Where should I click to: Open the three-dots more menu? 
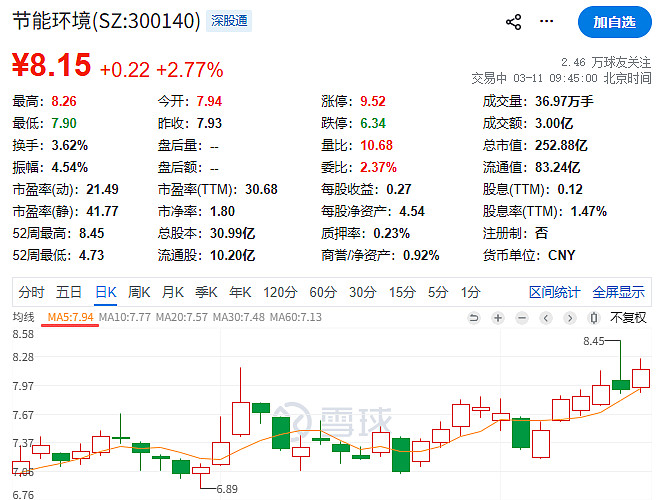pos(546,21)
